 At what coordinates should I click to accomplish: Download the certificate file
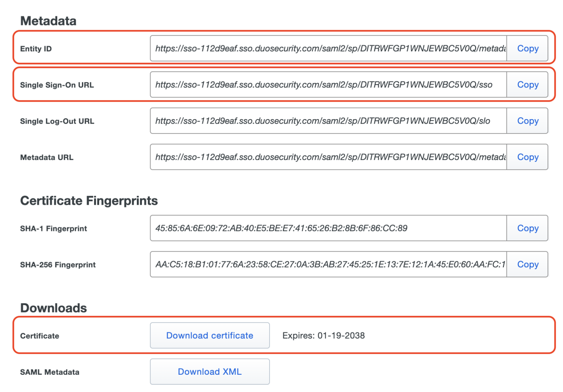pos(210,336)
